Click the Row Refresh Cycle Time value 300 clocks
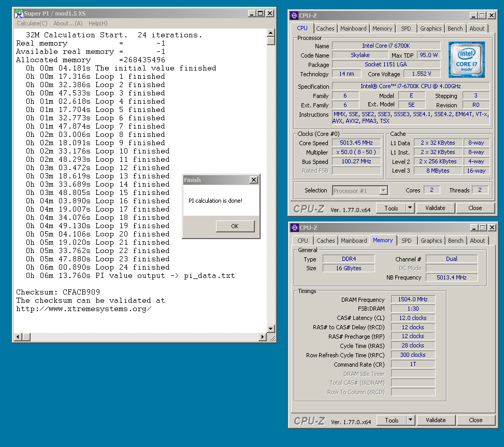Viewport: 504px width, 447px height. tap(413, 355)
